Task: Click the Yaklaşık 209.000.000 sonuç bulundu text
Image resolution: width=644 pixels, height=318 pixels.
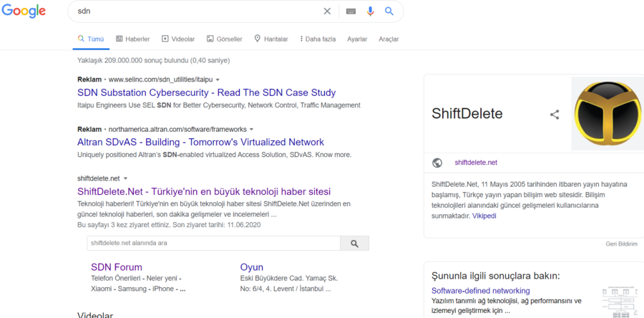Action: (x=153, y=60)
